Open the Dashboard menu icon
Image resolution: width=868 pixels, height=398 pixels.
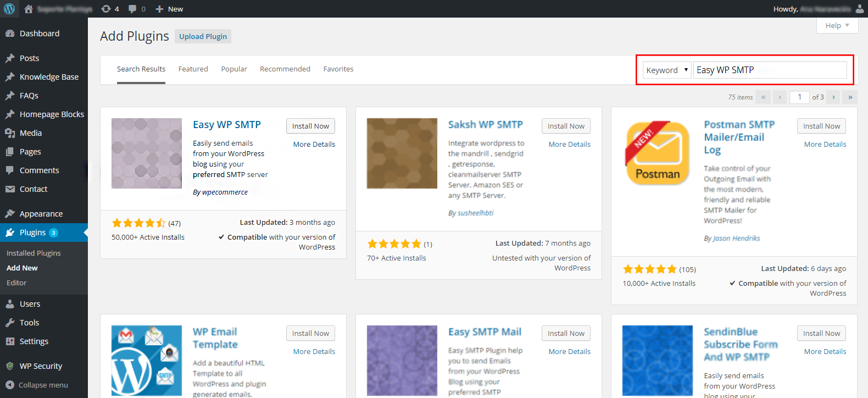[x=10, y=34]
